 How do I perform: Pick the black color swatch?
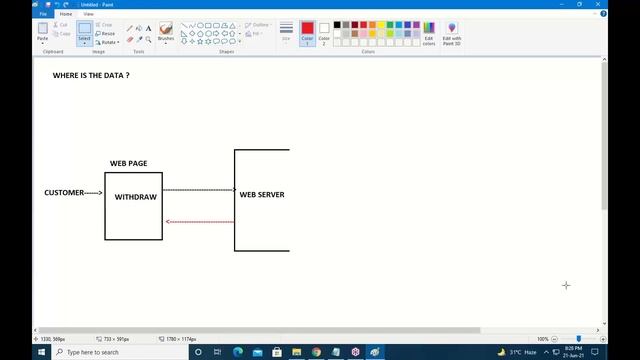pos(337,25)
